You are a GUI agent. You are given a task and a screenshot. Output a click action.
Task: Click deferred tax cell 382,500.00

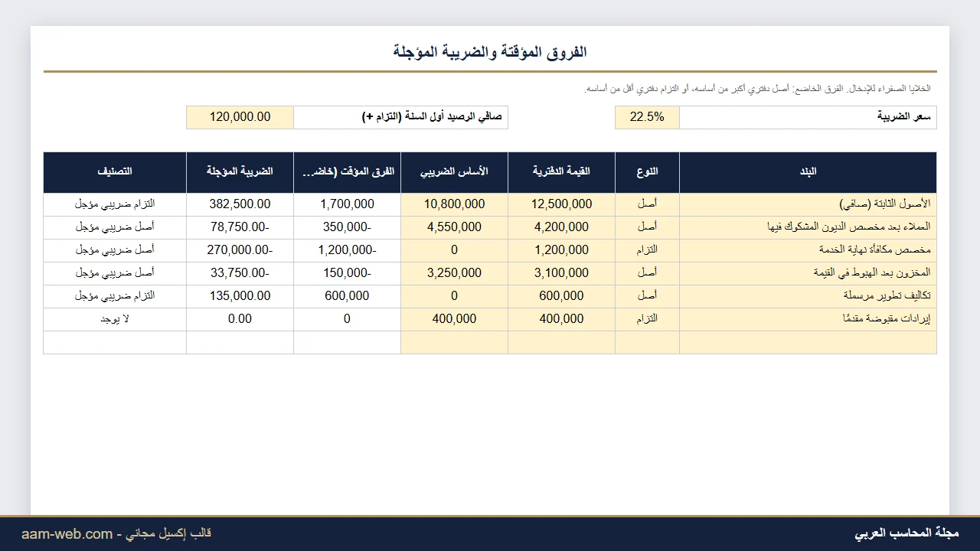(x=240, y=204)
